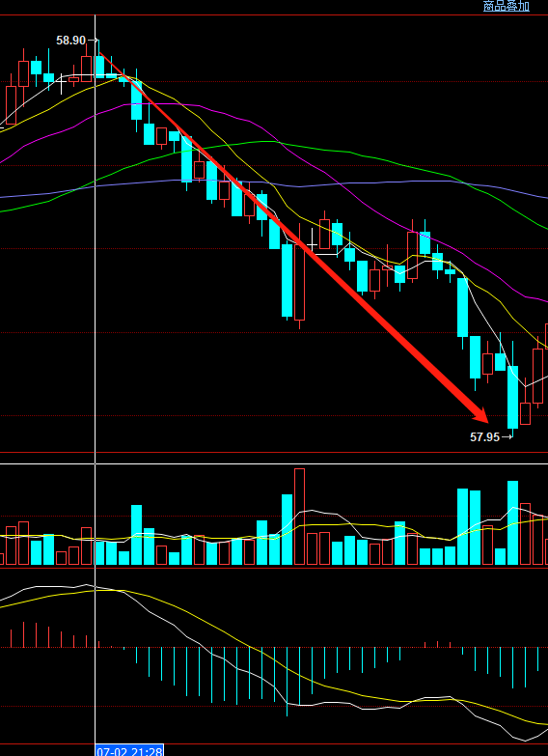Open the 商品叠加 link
The image size is (548, 756).
[x=507, y=6]
